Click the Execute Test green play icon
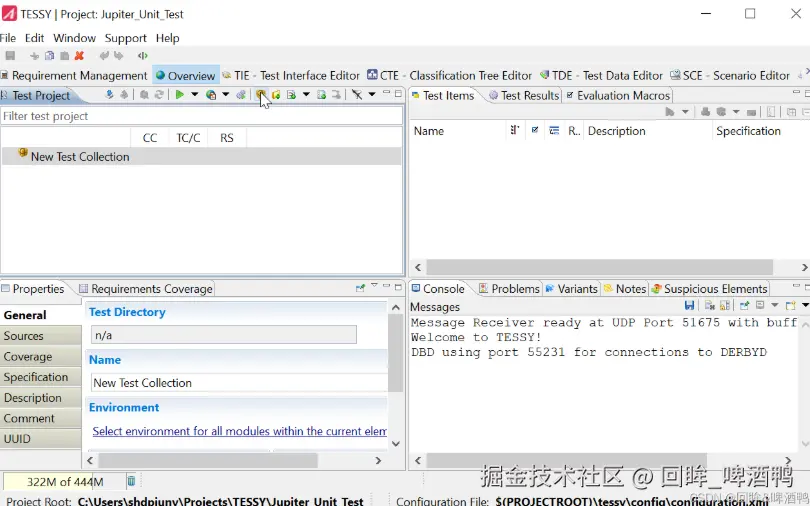This screenshot has width=810, height=506. point(180,94)
